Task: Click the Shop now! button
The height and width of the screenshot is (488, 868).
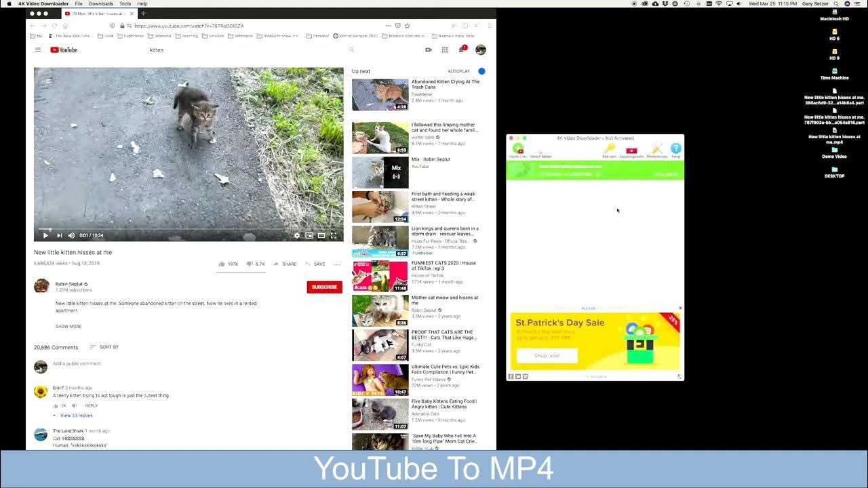Action: click(547, 356)
